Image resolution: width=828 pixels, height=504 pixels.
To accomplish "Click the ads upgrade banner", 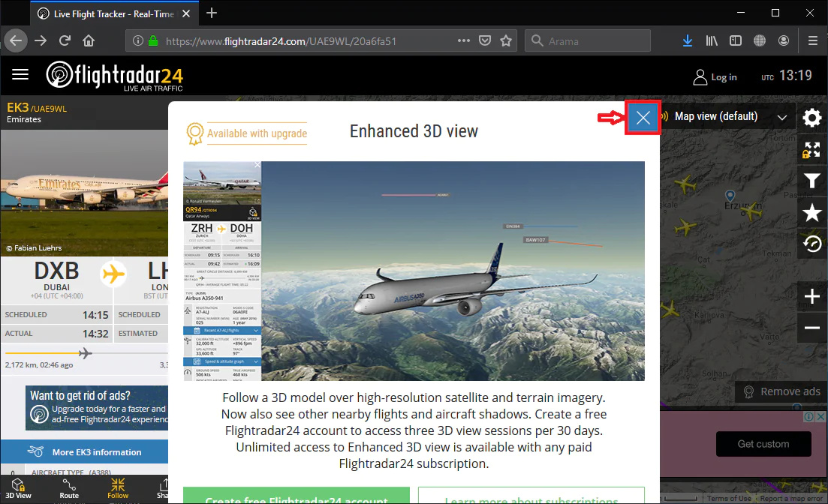I will [x=97, y=408].
